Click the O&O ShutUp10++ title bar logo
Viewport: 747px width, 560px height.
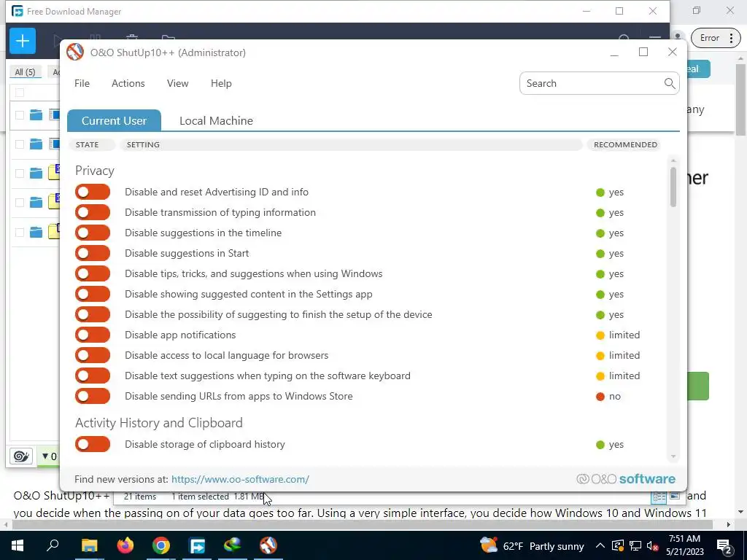pyautogui.click(x=75, y=52)
